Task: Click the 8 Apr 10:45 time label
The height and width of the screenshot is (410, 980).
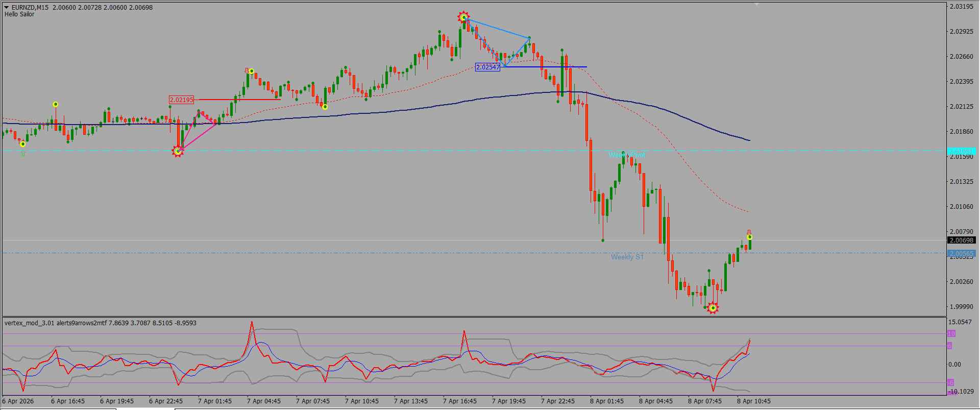Action: pyautogui.click(x=754, y=401)
